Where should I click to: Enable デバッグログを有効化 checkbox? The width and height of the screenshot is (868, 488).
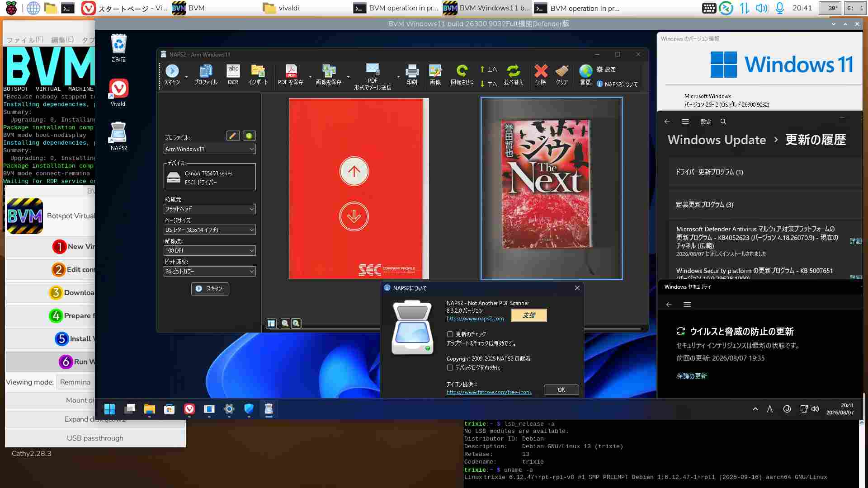point(450,368)
